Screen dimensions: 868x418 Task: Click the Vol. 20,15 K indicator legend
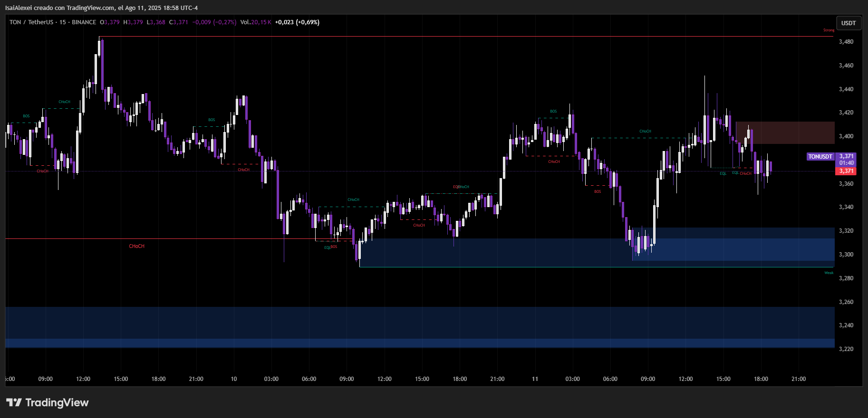[255, 22]
